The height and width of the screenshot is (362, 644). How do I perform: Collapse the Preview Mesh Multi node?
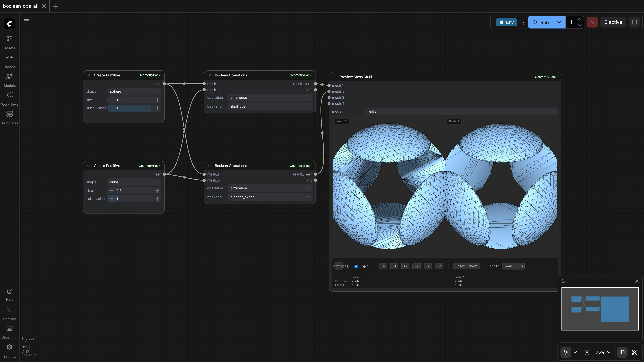[334, 77]
